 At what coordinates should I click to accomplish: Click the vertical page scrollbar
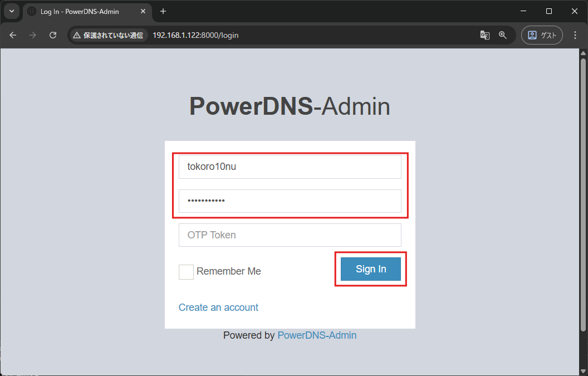coord(583,195)
